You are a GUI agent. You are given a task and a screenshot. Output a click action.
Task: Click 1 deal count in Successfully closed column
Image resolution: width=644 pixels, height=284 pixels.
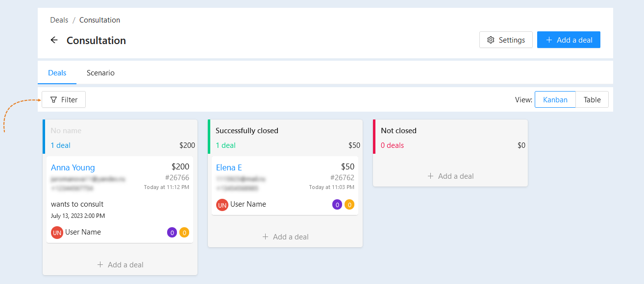[225, 145]
